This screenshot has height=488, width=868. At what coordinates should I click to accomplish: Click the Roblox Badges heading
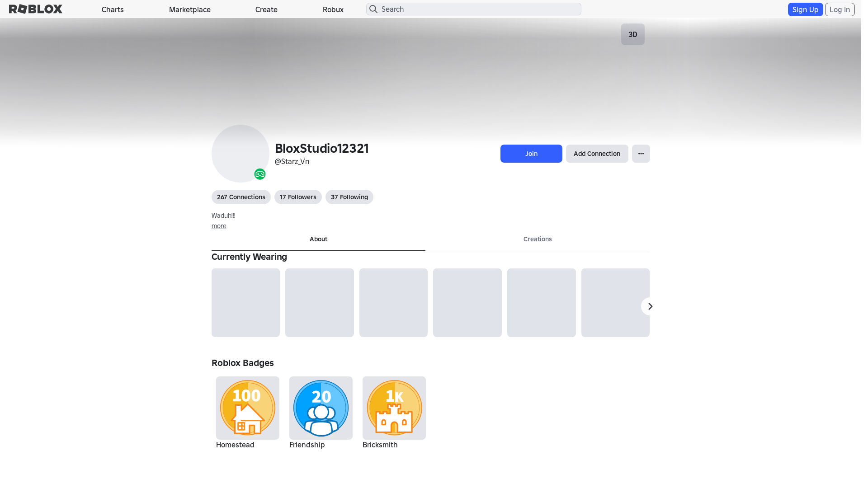(x=243, y=363)
